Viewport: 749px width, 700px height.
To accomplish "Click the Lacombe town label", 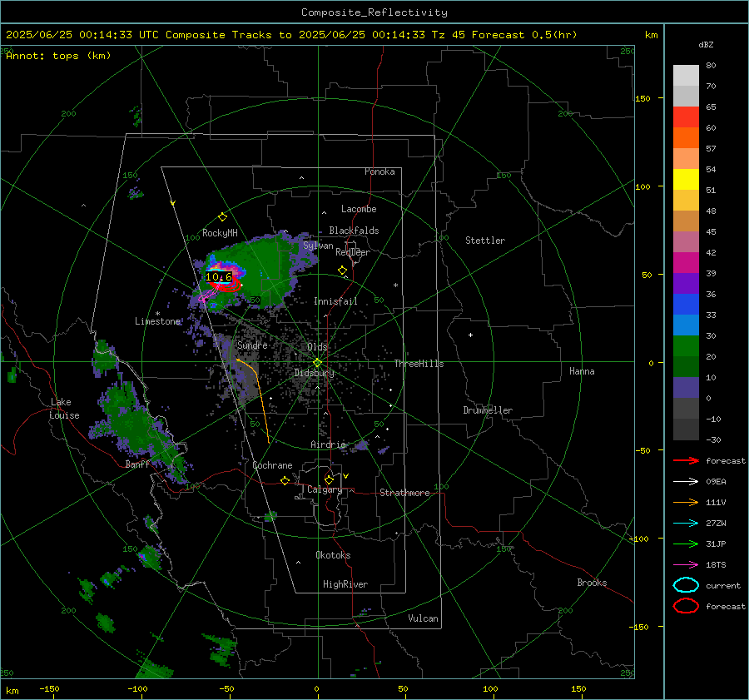I will point(359,209).
